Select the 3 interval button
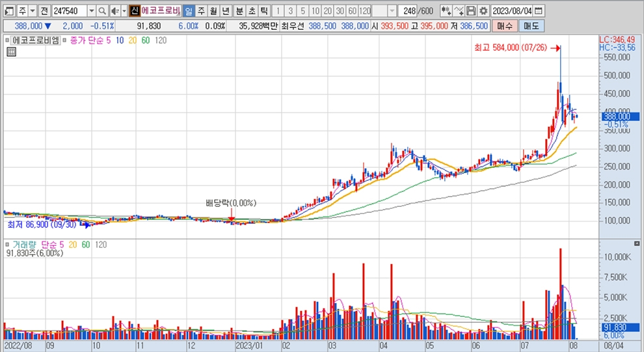 pyautogui.click(x=290, y=10)
